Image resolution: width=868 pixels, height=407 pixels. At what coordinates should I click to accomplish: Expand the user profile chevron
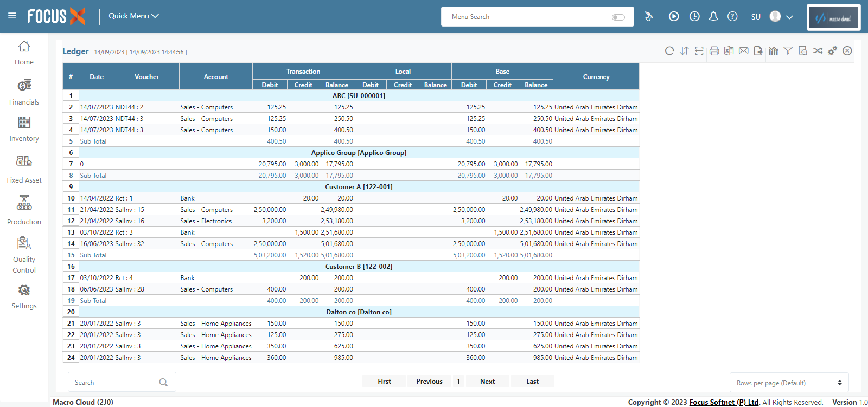point(789,17)
